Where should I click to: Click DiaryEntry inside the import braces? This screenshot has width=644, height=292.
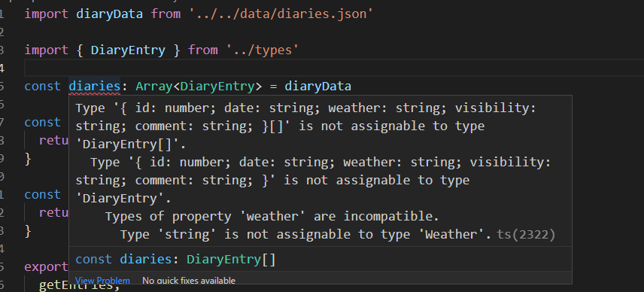pos(128,50)
